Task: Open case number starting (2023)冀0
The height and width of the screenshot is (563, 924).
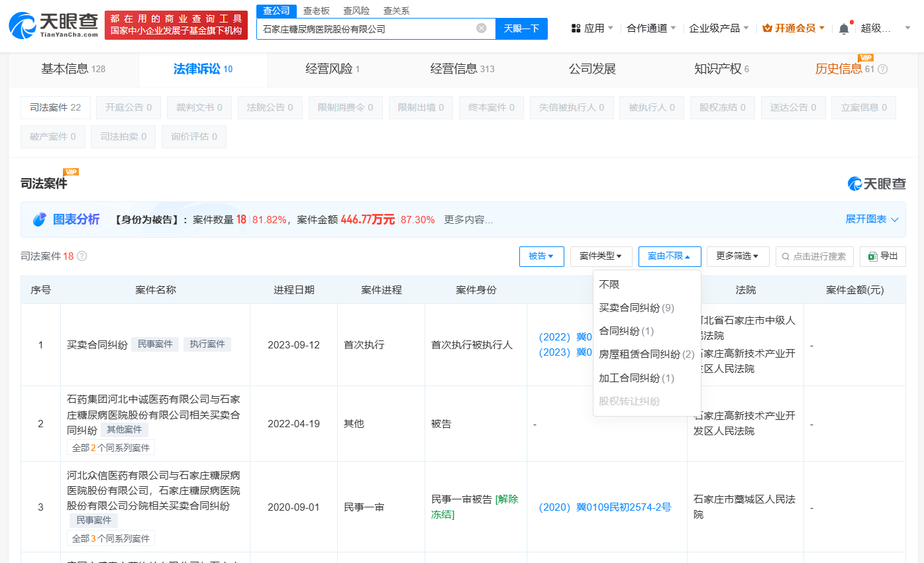Action: point(566,352)
